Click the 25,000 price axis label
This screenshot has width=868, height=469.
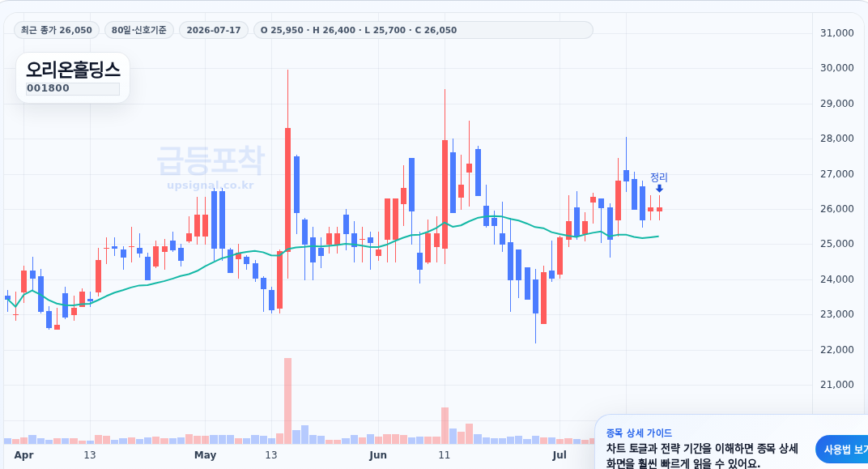coord(837,244)
